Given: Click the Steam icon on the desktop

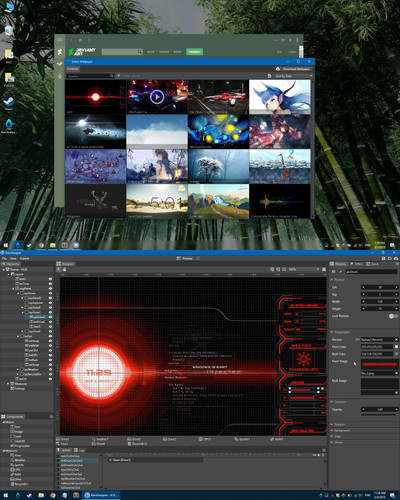Looking at the screenshot, I should coord(9,101).
